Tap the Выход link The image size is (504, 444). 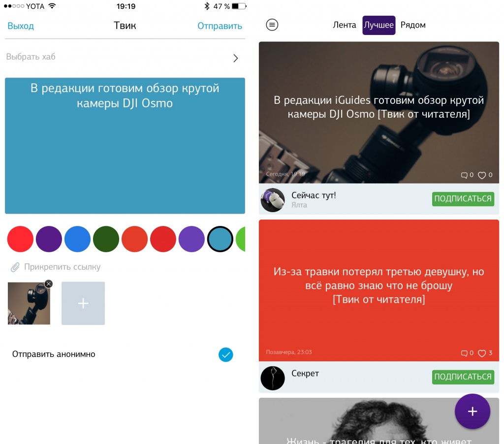pos(21,26)
